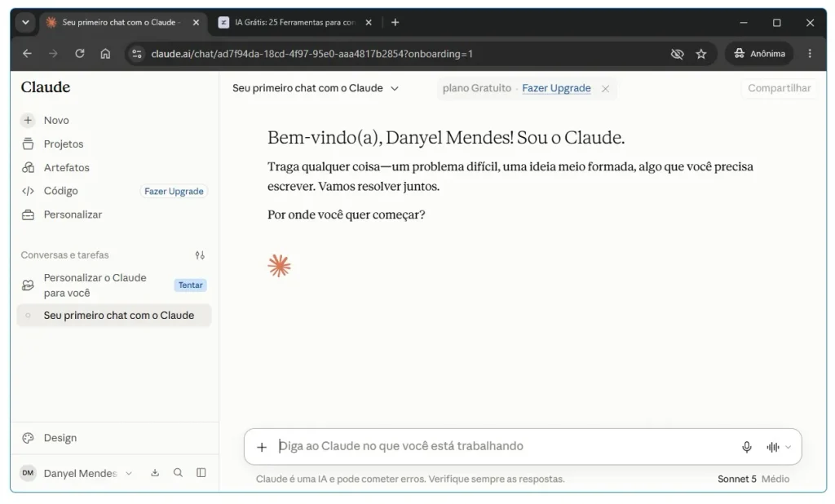Open the Sonnet 5 model selector
Image resolution: width=835 pixels, height=504 pixels.
(753, 479)
